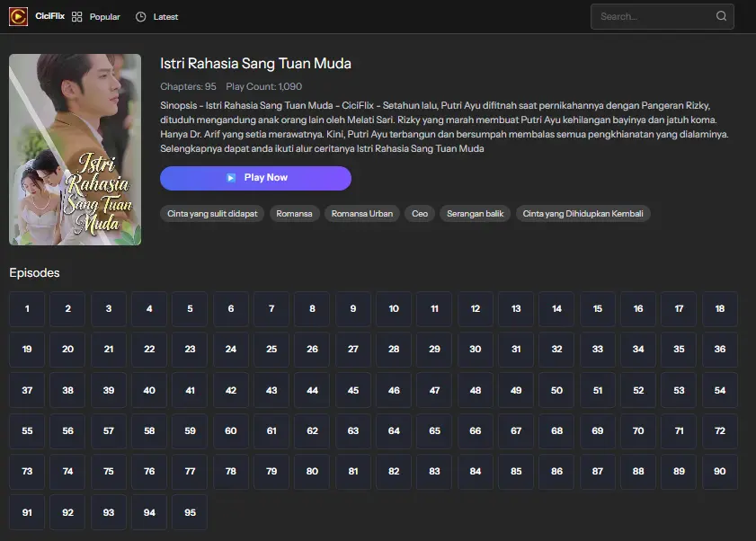Image resolution: width=756 pixels, height=541 pixels.
Task: Go to final episode 95
Action: coord(190,512)
